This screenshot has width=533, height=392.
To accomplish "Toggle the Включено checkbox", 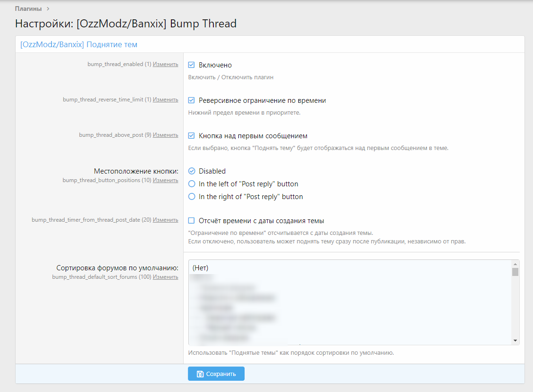I will click(x=192, y=65).
